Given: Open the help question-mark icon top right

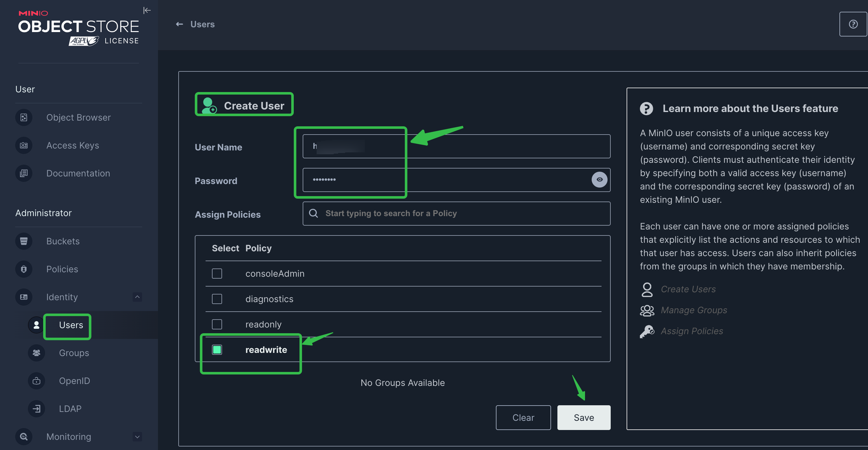Looking at the screenshot, I should 853,24.
